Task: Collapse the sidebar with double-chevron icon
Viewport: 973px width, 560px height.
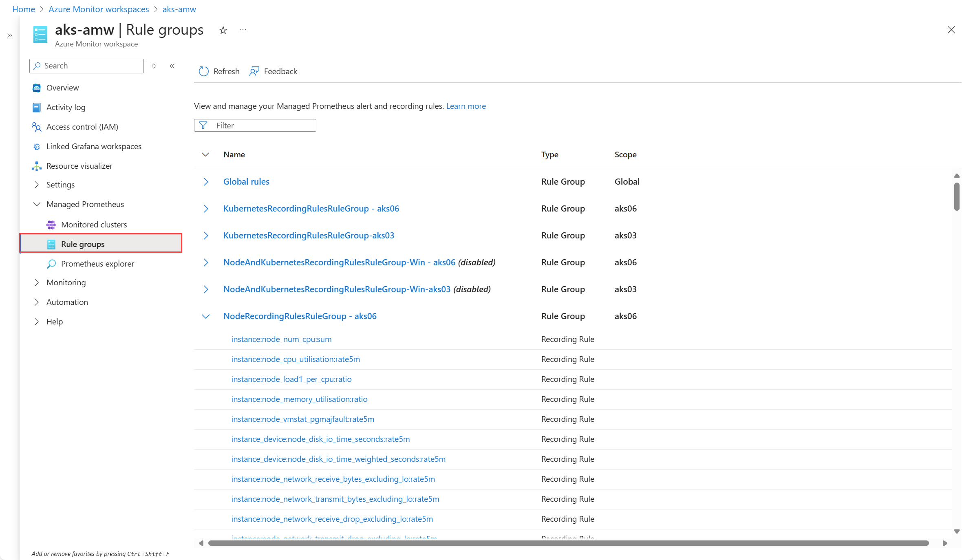Action: [x=172, y=66]
